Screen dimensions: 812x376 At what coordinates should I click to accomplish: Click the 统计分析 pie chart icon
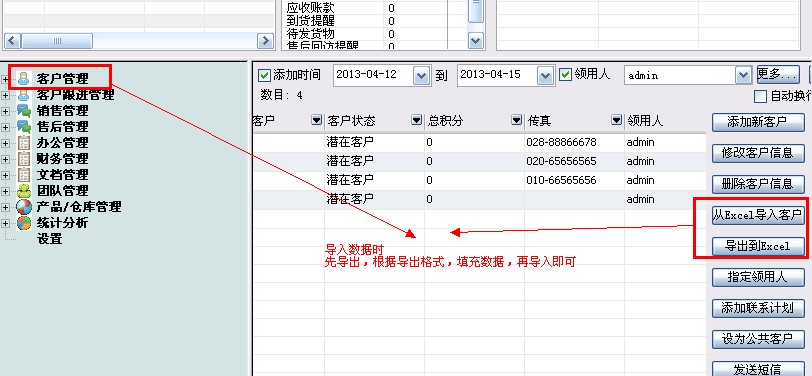[24, 223]
